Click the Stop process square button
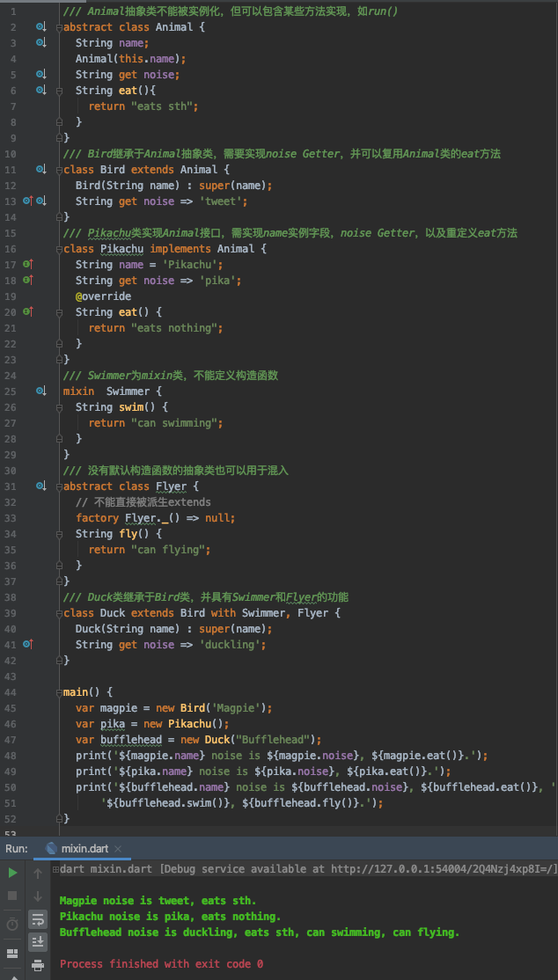Image resolution: width=558 pixels, height=980 pixels. (x=12, y=896)
